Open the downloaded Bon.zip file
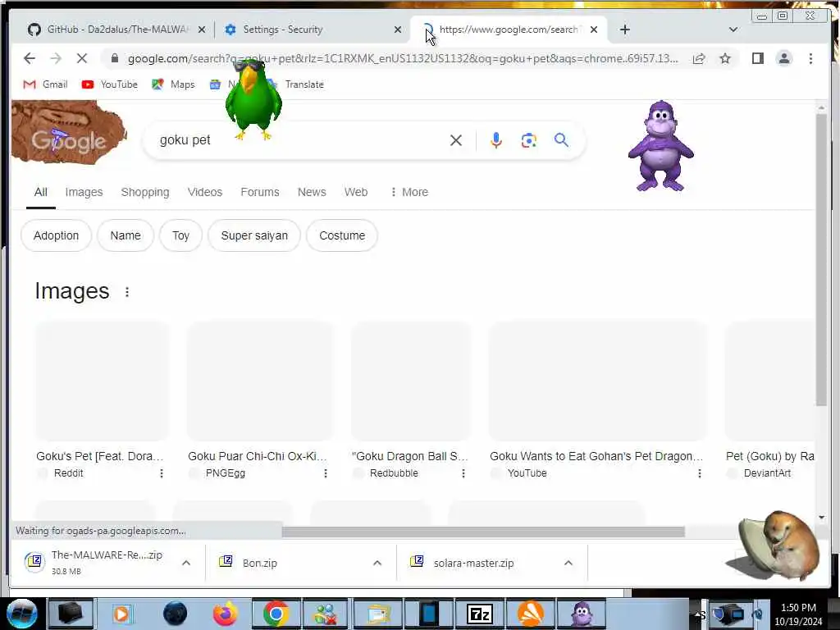 click(x=260, y=563)
